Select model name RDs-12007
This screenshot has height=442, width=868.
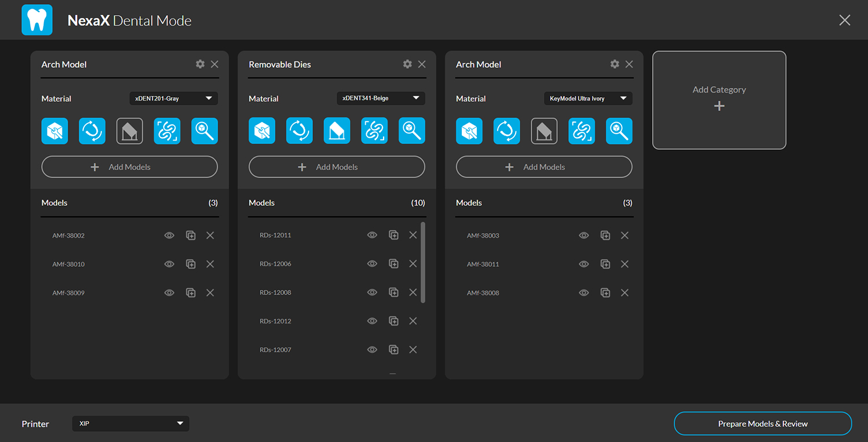275,349
